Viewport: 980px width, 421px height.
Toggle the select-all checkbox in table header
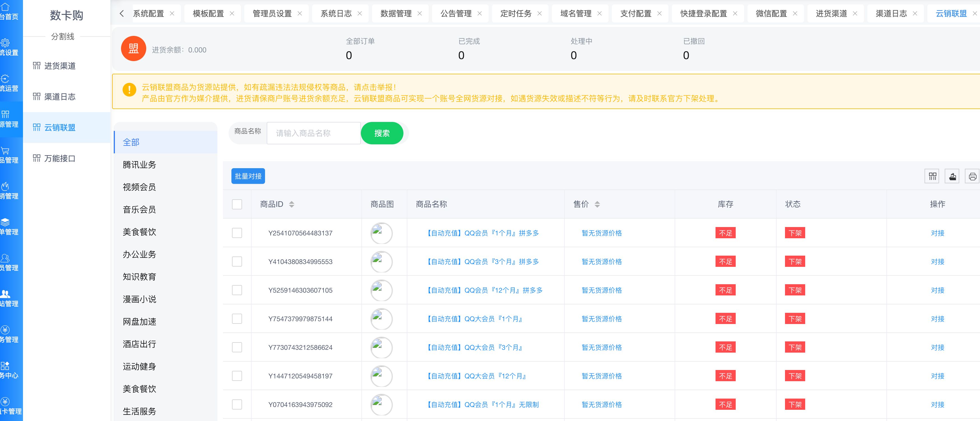pos(237,204)
